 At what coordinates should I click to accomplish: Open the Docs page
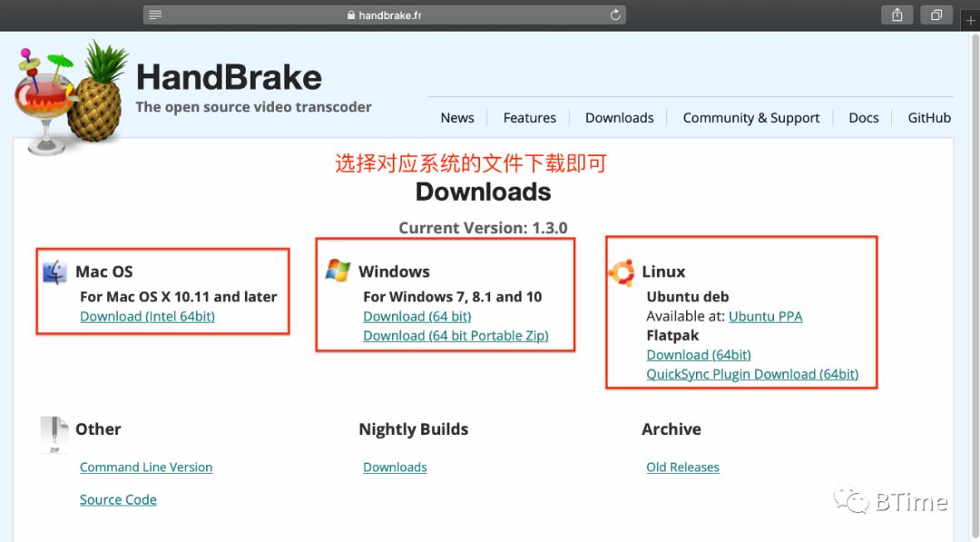863,118
